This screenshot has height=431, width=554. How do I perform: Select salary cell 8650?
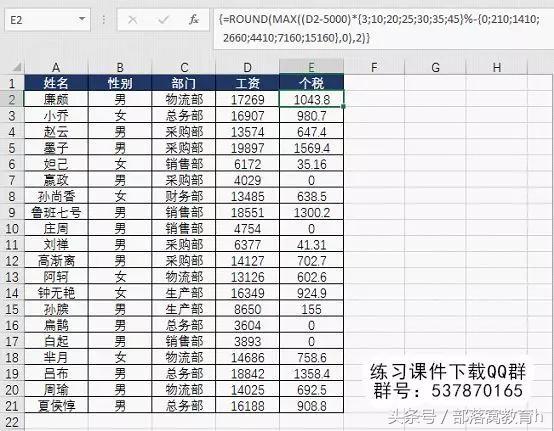click(x=247, y=309)
